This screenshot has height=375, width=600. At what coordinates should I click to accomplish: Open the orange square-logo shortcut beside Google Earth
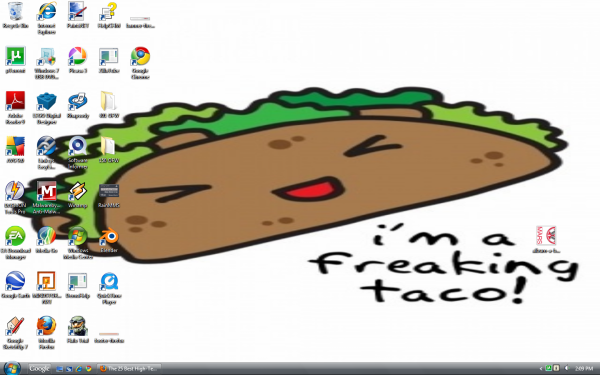pyautogui.click(x=47, y=287)
